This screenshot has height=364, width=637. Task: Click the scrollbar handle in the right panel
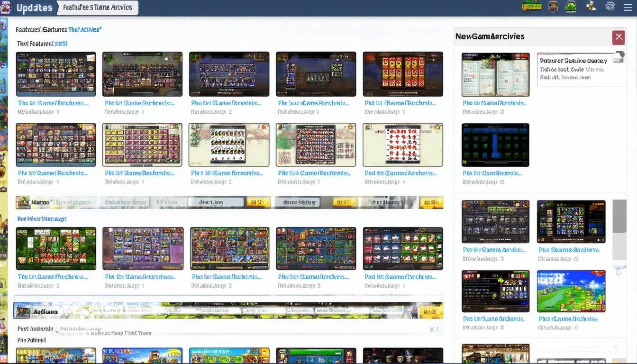click(619, 217)
